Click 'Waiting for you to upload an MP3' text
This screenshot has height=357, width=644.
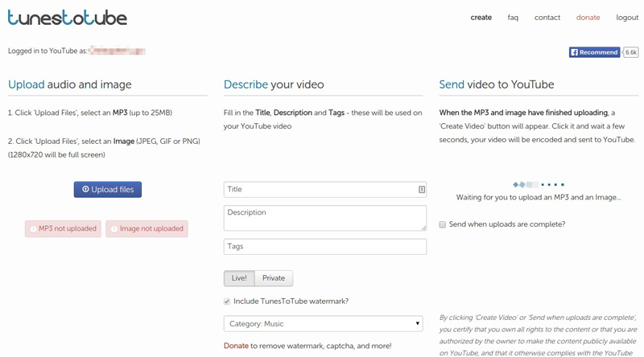[539, 197]
